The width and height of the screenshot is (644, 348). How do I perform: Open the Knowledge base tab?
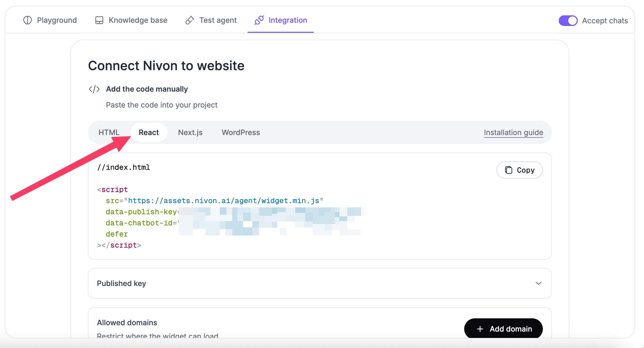tap(131, 20)
